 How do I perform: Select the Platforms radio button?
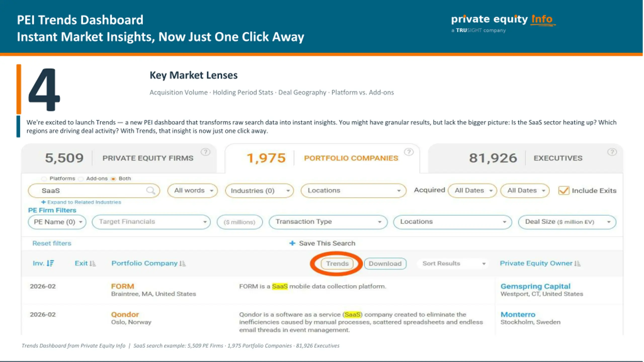point(44,179)
